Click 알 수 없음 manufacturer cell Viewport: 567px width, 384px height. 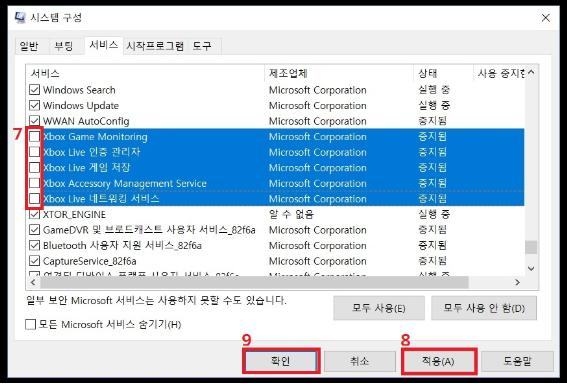point(291,214)
